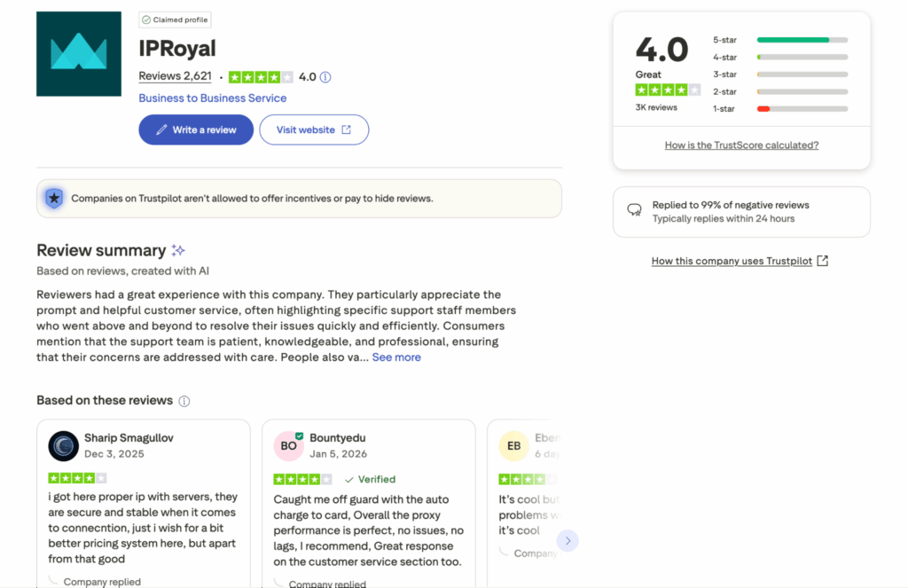Click Bountyedu's avatar thumbnail
This screenshot has height=588, width=908.
[288, 446]
